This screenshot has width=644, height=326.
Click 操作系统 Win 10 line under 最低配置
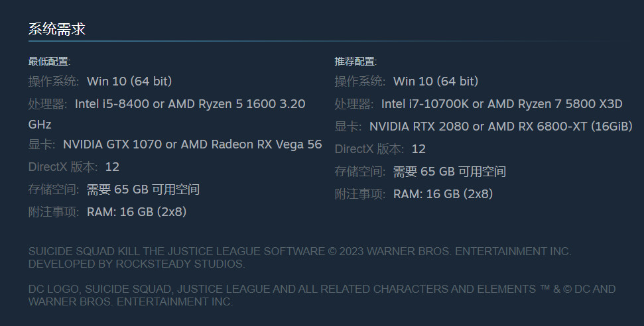click(100, 81)
